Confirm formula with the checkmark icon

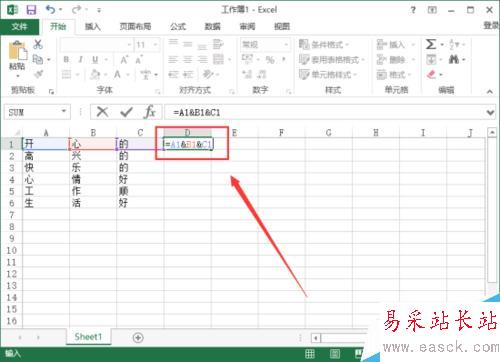[126, 112]
